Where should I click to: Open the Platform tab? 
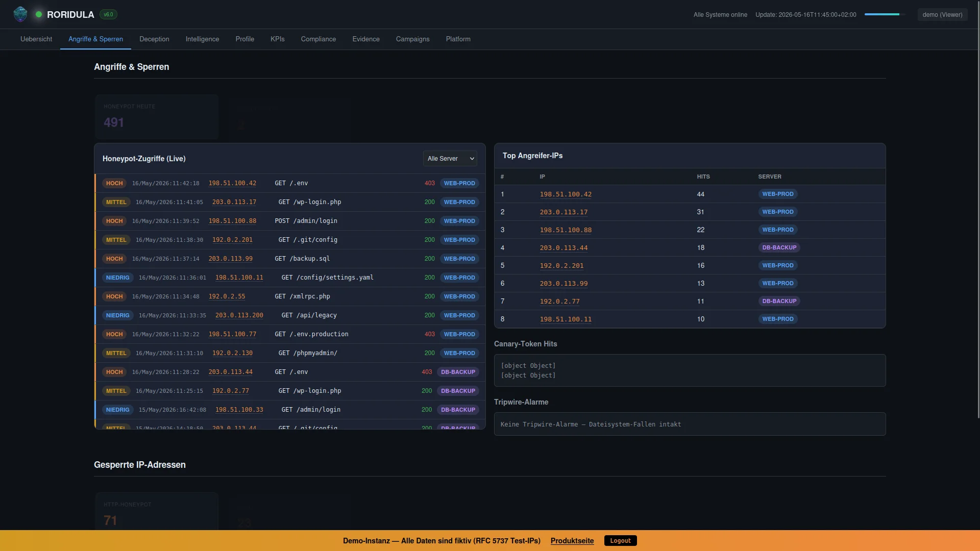click(x=458, y=39)
